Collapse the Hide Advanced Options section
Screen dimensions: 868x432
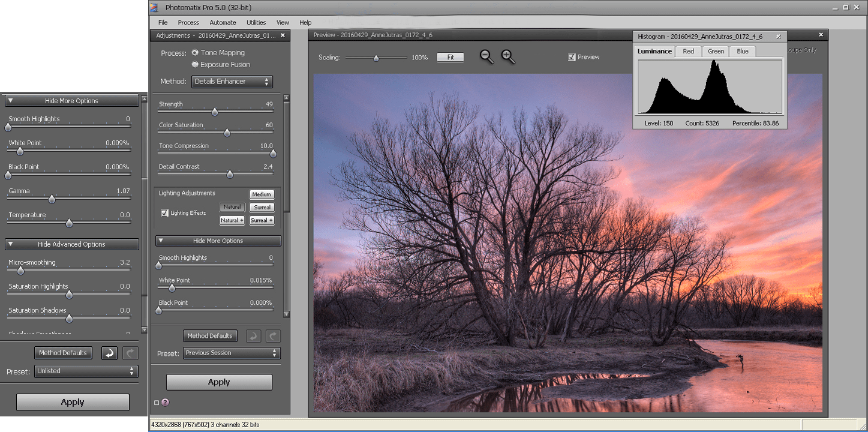coord(72,244)
